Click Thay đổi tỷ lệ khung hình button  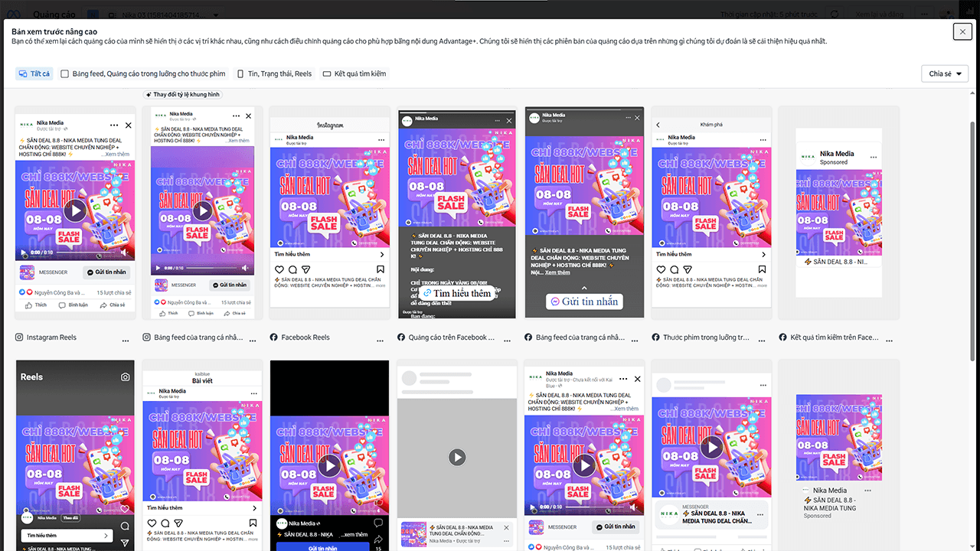click(183, 94)
